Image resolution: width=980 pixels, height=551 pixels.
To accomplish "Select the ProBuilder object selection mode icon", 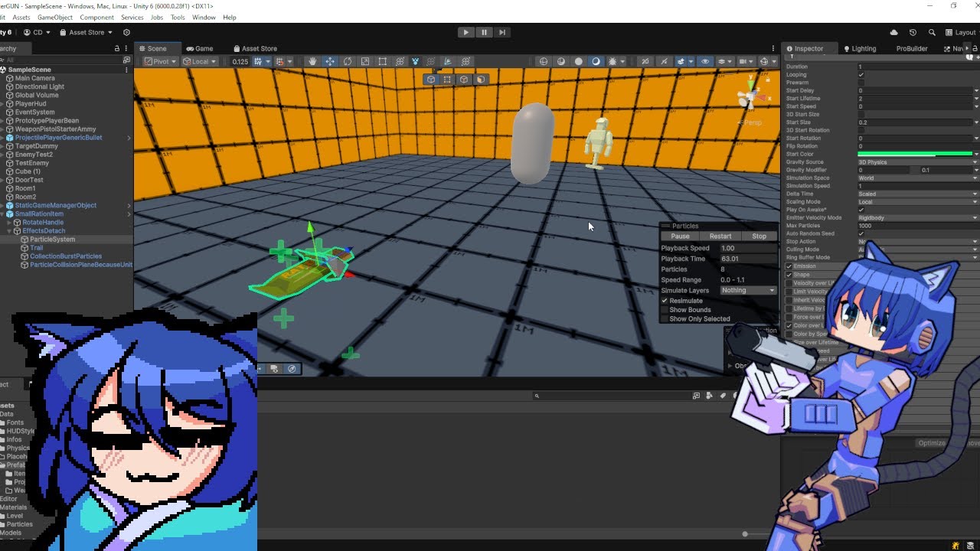I will pyautogui.click(x=431, y=79).
